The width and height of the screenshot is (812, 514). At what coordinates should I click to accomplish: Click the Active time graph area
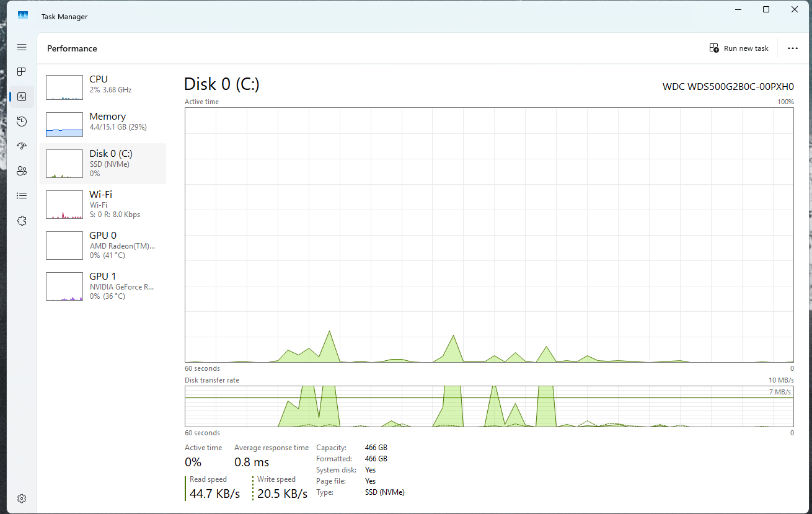pyautogui.click(x=489, y=235)
